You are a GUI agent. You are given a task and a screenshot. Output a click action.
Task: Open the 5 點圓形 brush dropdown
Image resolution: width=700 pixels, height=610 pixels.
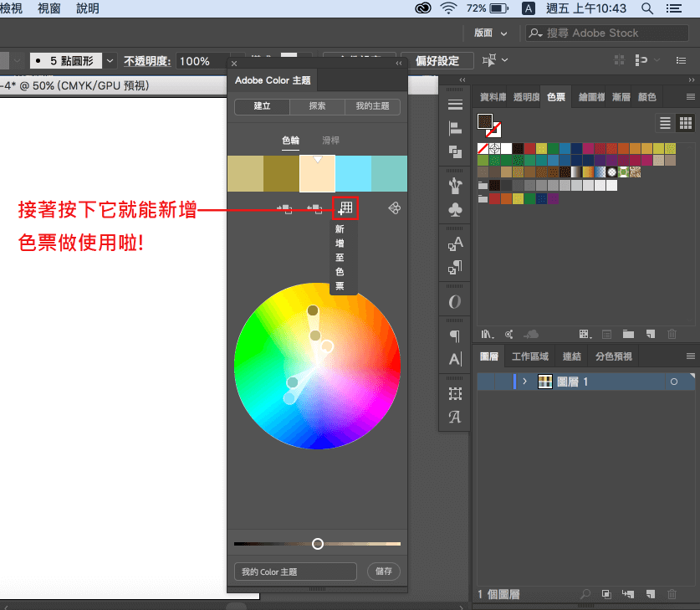[x=110, y=61]
